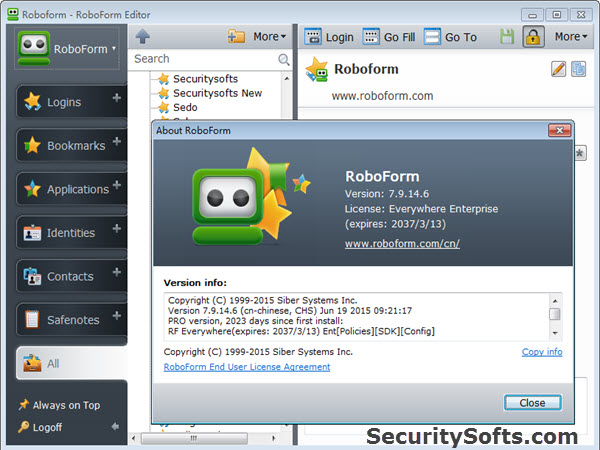This screenshot has width=600, height=450.
Task: Open RoboForm End User License Agreement
Action: click(247, 367)
